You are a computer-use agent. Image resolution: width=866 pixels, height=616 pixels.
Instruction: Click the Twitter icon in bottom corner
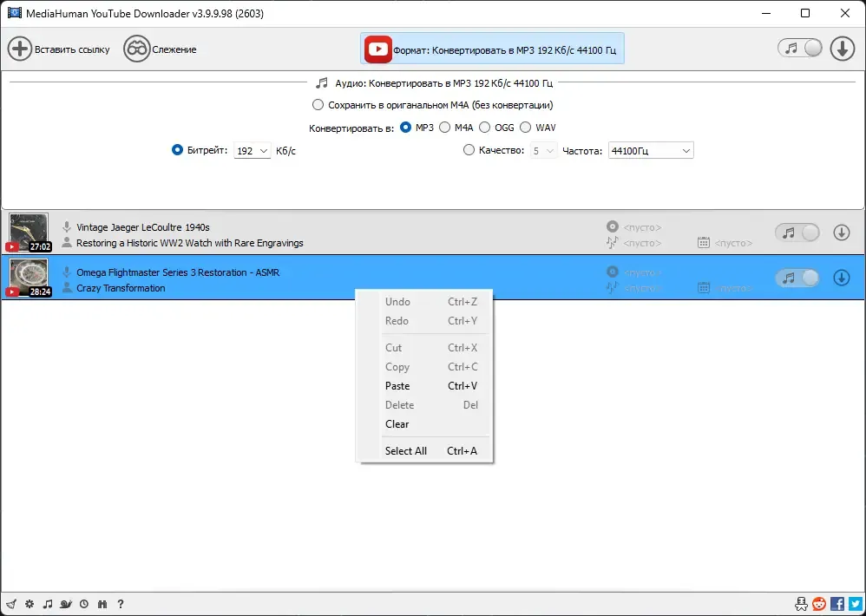(x=856, y=603)
